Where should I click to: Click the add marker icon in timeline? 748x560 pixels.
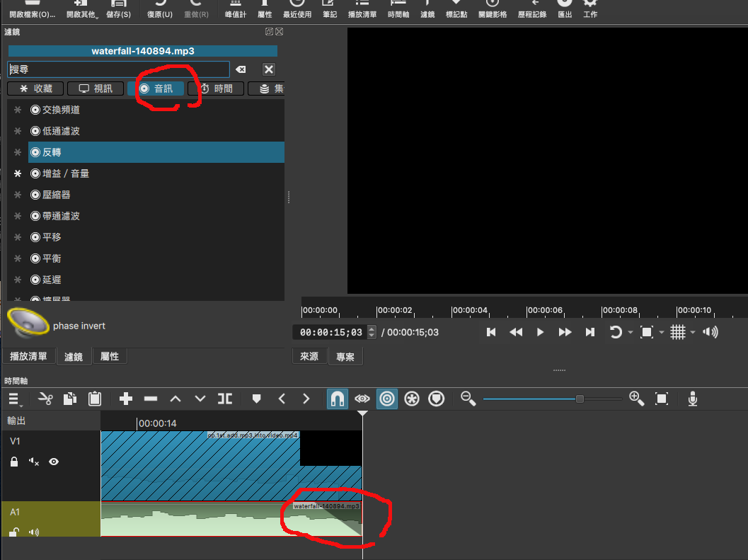pyautogui.click(x=256, y=399)
